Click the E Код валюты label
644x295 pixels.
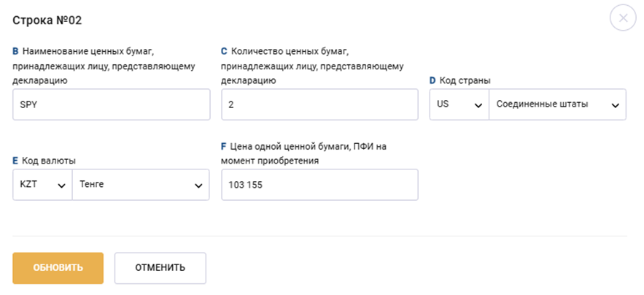[x=44, y=161]
